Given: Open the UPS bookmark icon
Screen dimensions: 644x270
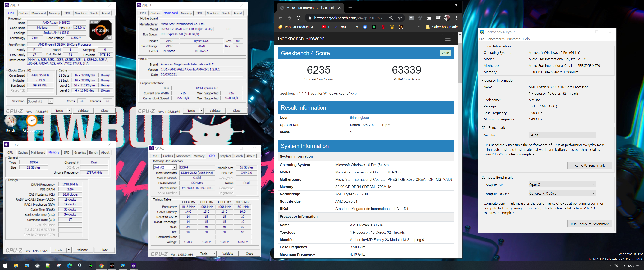Looking at the screenshot, I should point(401,27).
